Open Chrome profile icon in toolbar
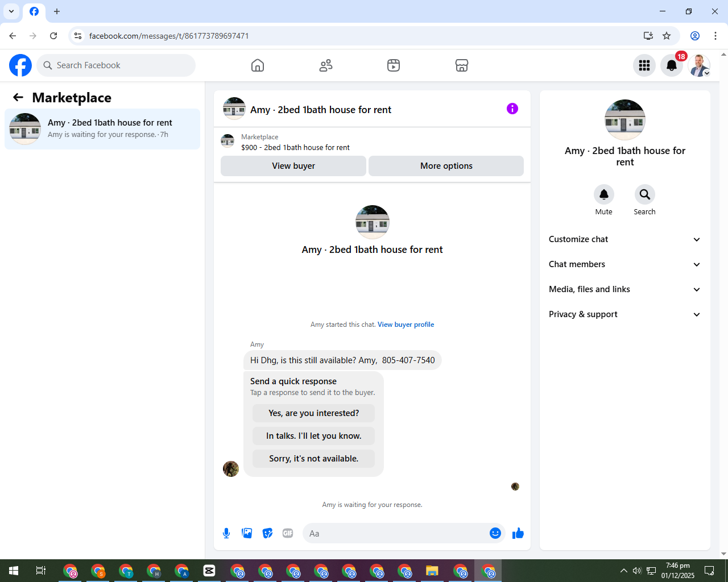 click(x=695, y=36)
